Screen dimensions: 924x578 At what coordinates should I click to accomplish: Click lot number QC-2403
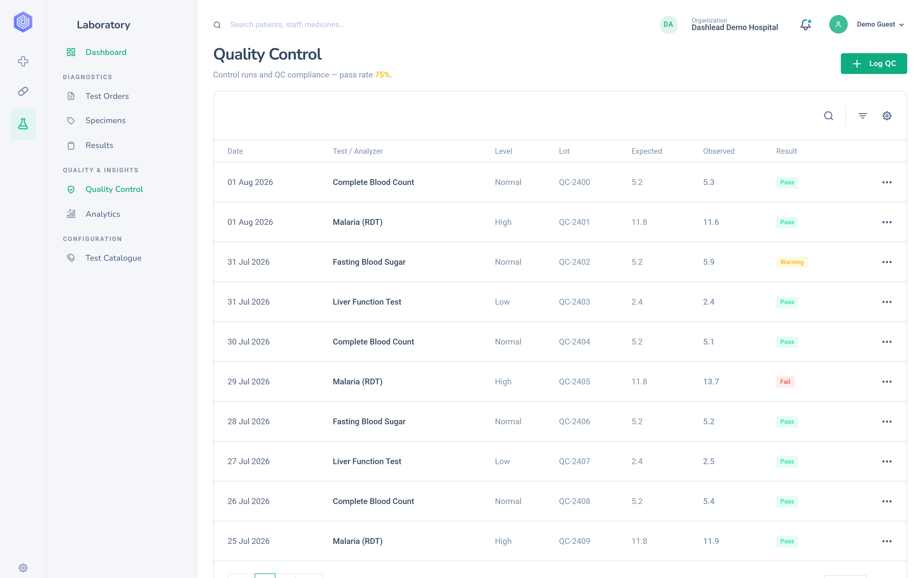574,302
